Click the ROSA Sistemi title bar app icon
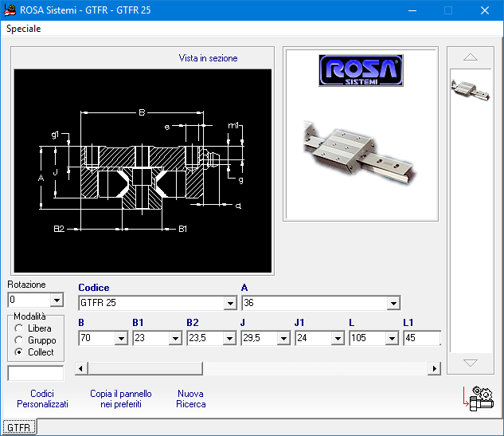 tap(10, 10)
